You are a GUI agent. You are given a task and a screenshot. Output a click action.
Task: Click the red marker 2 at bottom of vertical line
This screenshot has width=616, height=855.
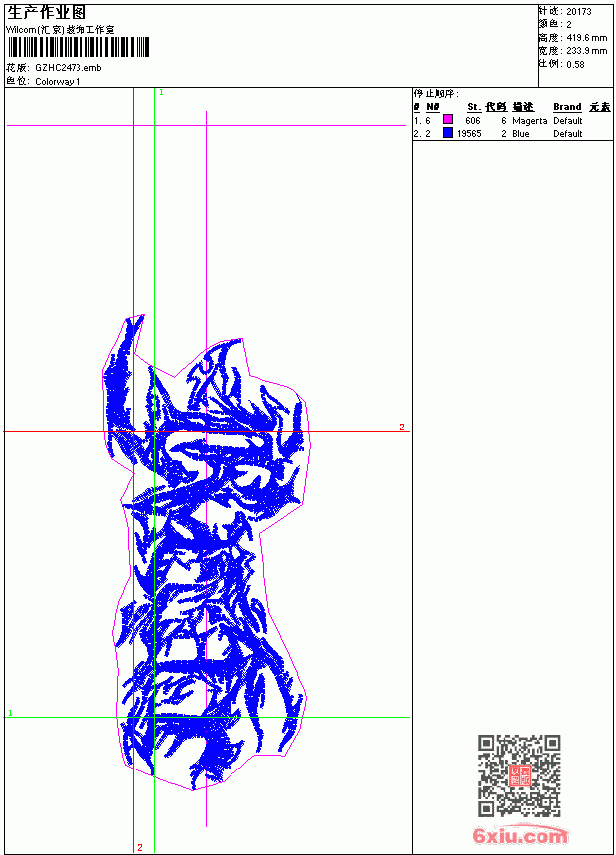(140, 847)
